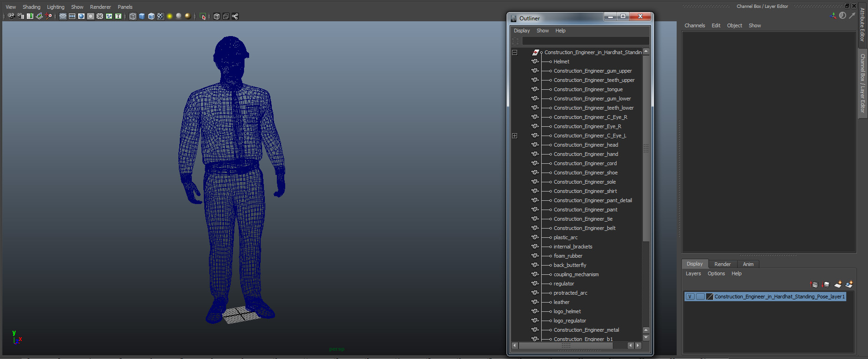Viewport: 868px width, 359px height.
Task: Select plastic_arc in the Outliner
Action: [x=565, y=237]
